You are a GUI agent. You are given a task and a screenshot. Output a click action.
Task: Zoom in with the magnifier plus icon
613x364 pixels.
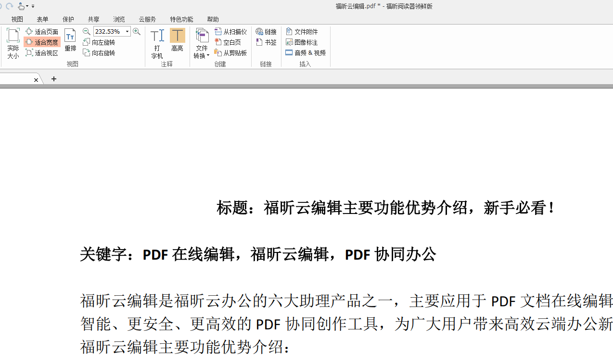click(137, 31)
